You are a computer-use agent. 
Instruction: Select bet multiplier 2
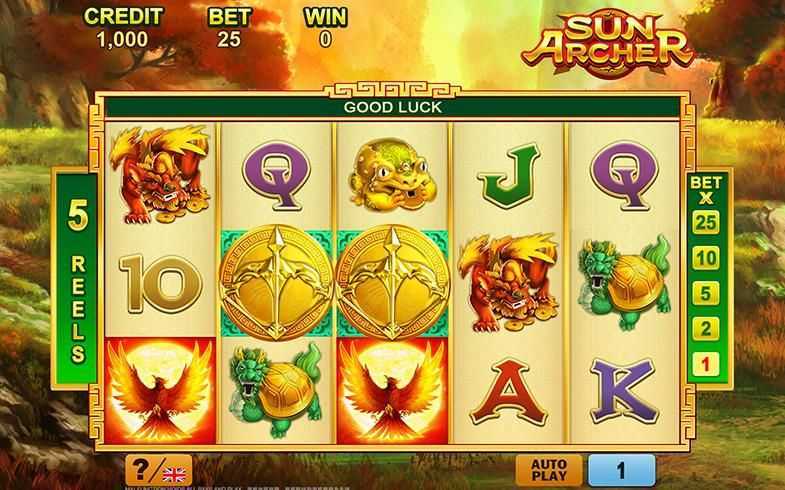(x=705, y=329)
